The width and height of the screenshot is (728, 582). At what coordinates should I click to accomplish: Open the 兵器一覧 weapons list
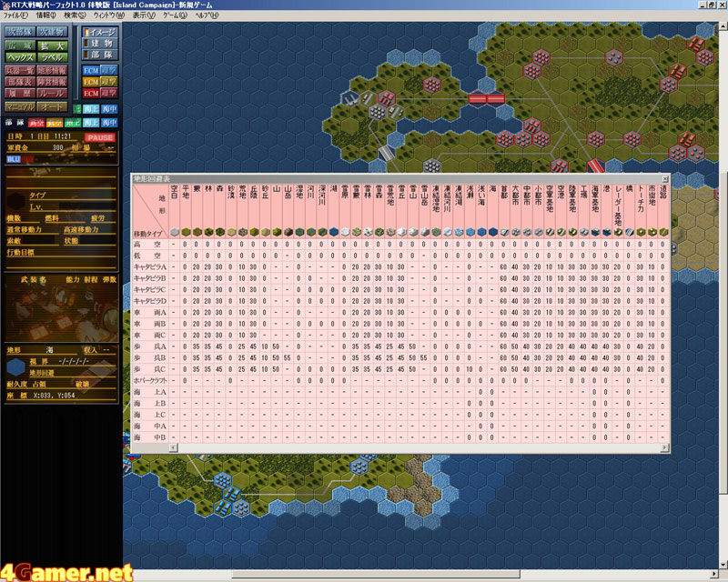click(19, 71)
